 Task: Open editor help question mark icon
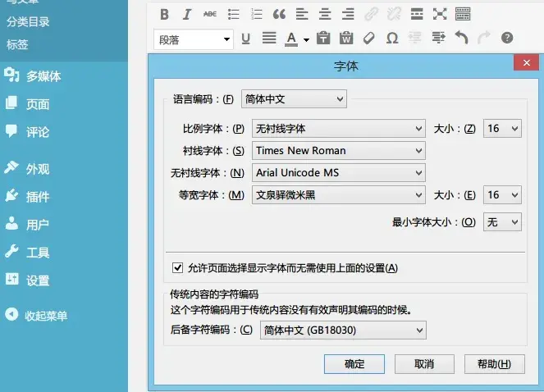click(507, 38)
